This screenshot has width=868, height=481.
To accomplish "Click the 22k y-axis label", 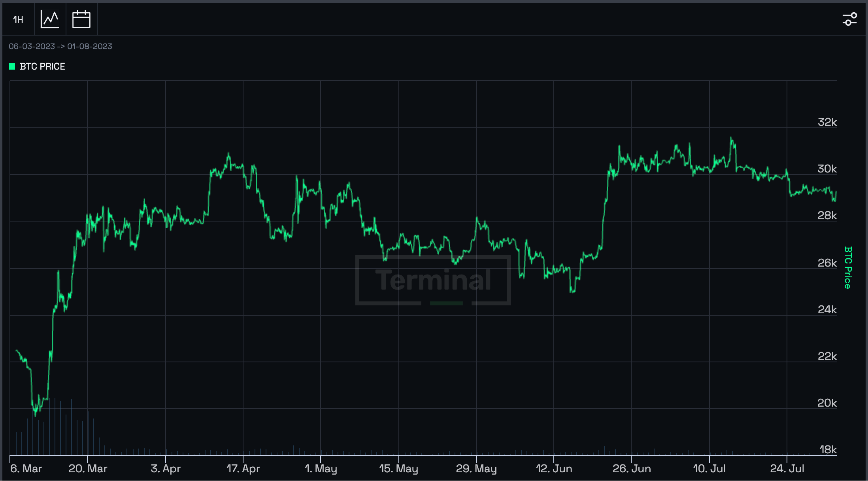I will coord(827,356).
